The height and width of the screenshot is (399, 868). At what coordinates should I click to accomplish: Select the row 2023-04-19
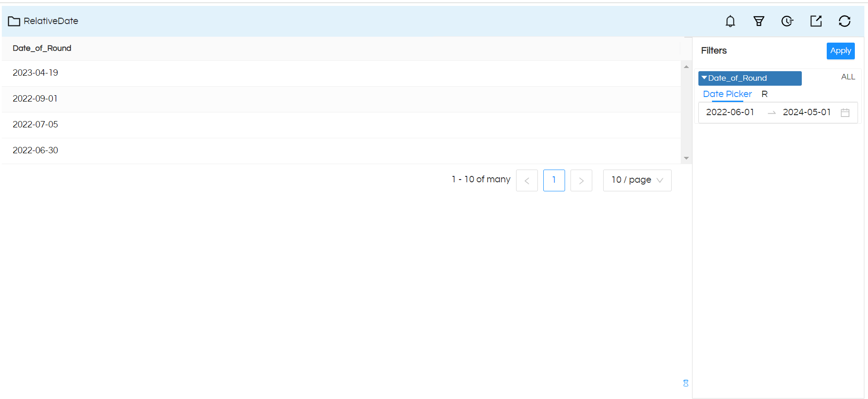tap(341, 73)
